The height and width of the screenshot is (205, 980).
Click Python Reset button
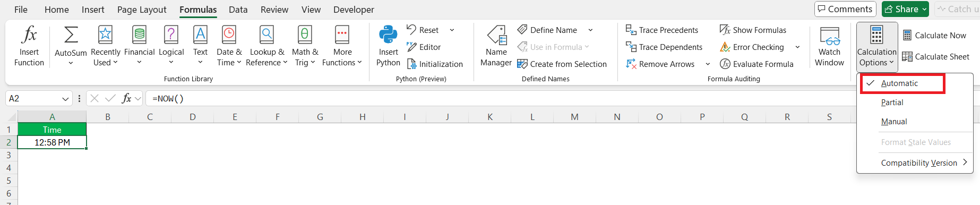click(x=423, y=30)
